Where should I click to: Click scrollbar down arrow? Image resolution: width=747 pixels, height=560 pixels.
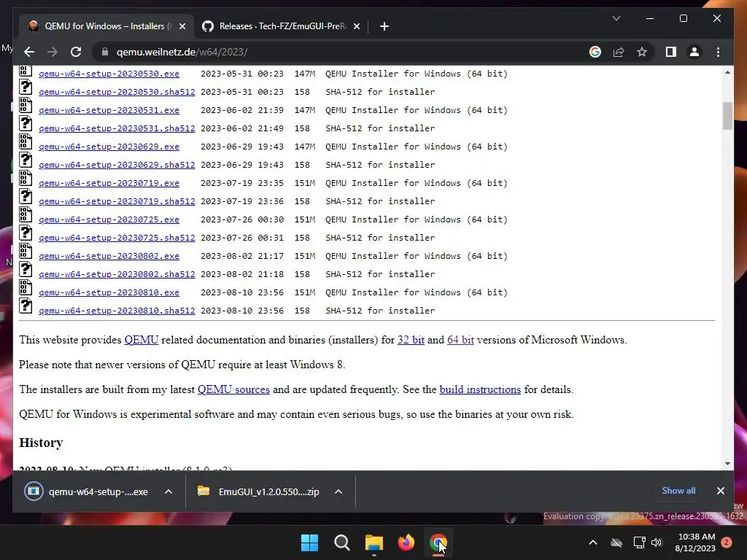tap(727, 463)
